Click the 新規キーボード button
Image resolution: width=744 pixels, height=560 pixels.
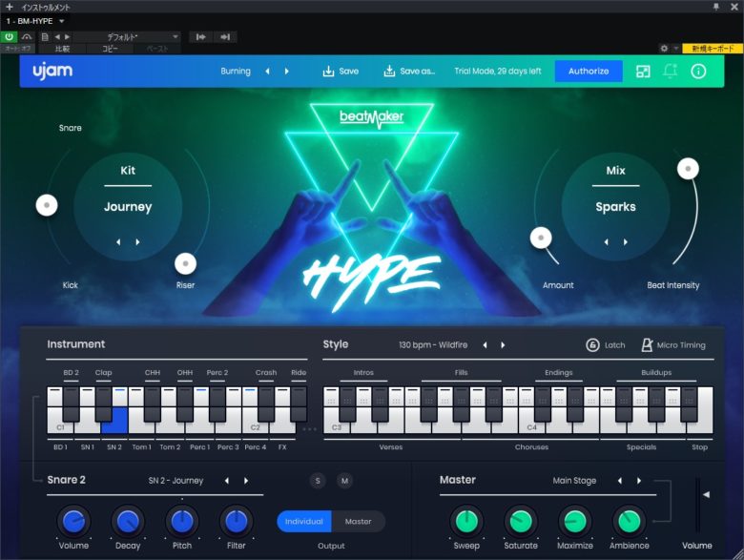(x=713, y=49)
